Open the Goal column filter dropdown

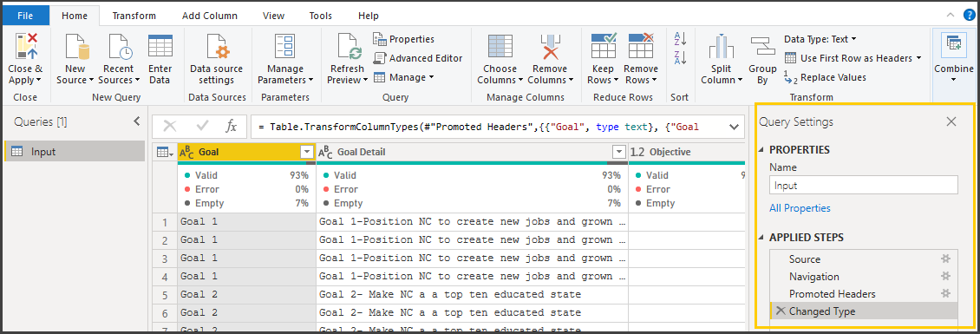pyautogui.click(x=307, y=152)
